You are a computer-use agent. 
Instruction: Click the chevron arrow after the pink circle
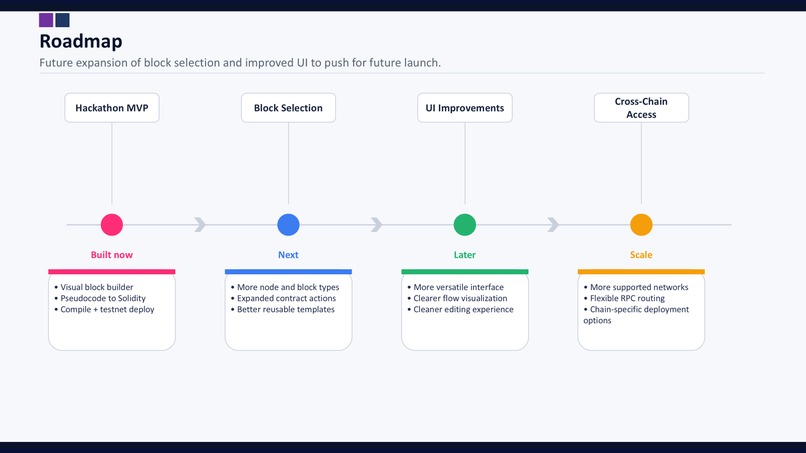tap(200, 225)
